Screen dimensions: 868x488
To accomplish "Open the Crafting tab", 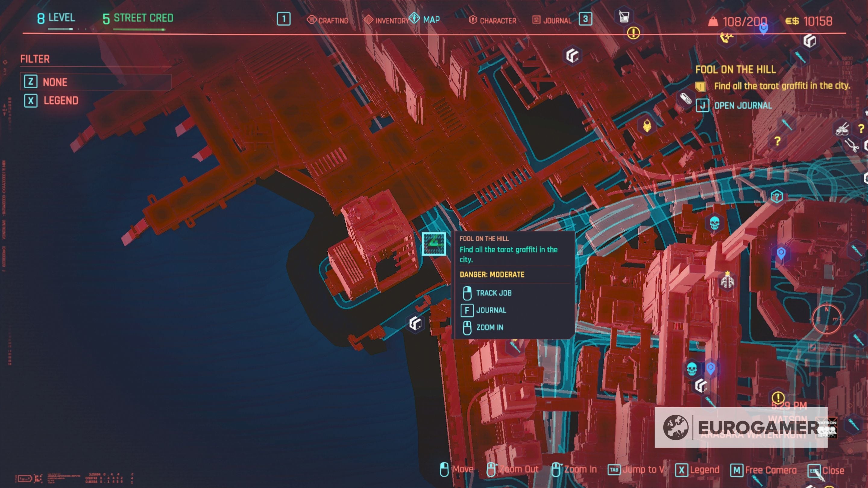I will point(328,20).
